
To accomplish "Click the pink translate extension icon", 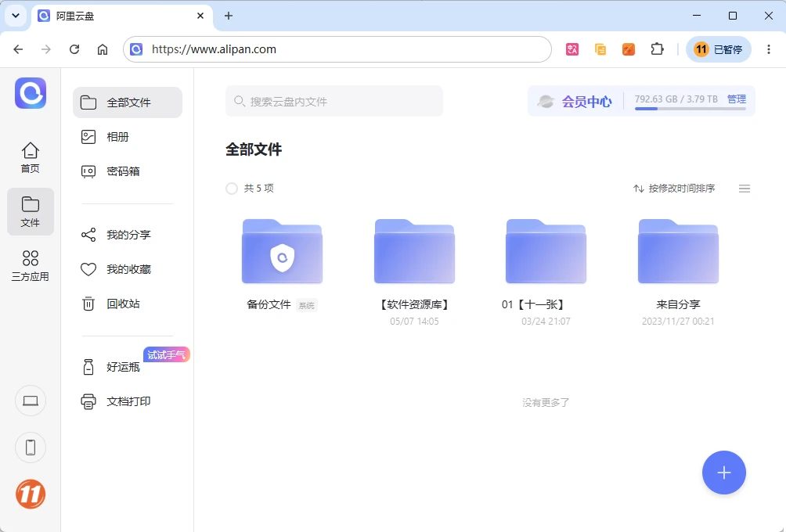I will click(x=572, y=49).
